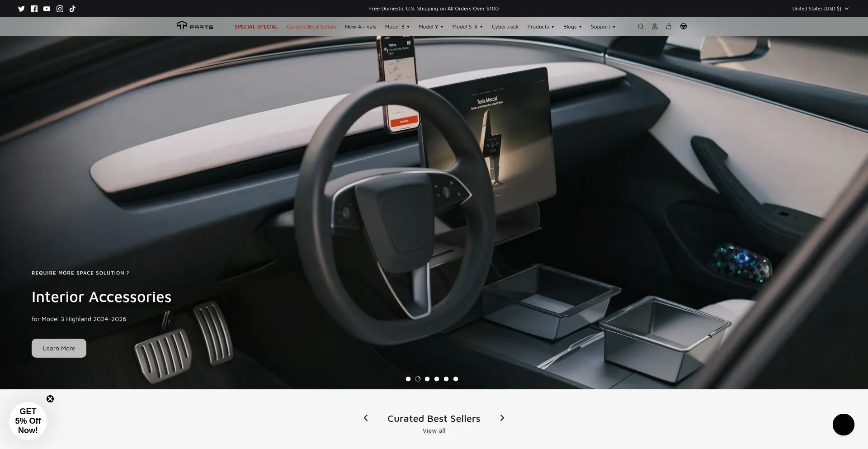This screenshot has height=449, width=868.
Task: Open the account login icon
Action: (x=655, y=27)
